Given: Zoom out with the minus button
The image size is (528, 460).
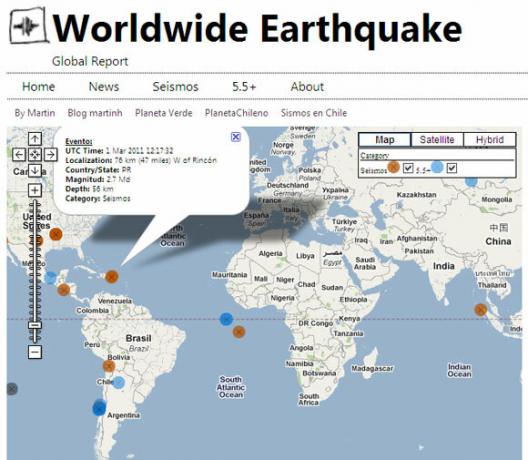Looking at the screenshot, I should click(35, 353).
